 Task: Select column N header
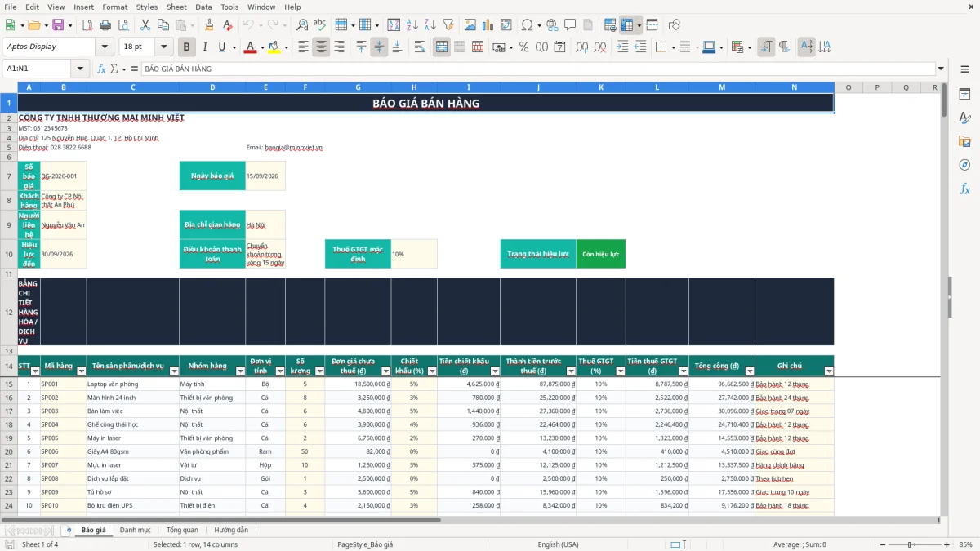tap(794, 87)
